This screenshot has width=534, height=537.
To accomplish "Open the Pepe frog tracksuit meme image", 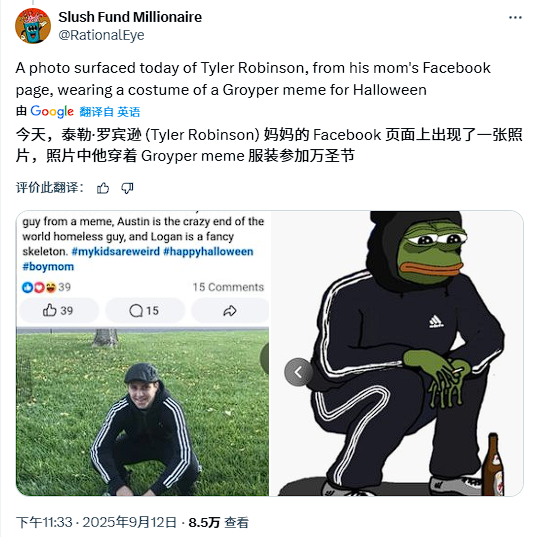I will pos(396,353).
